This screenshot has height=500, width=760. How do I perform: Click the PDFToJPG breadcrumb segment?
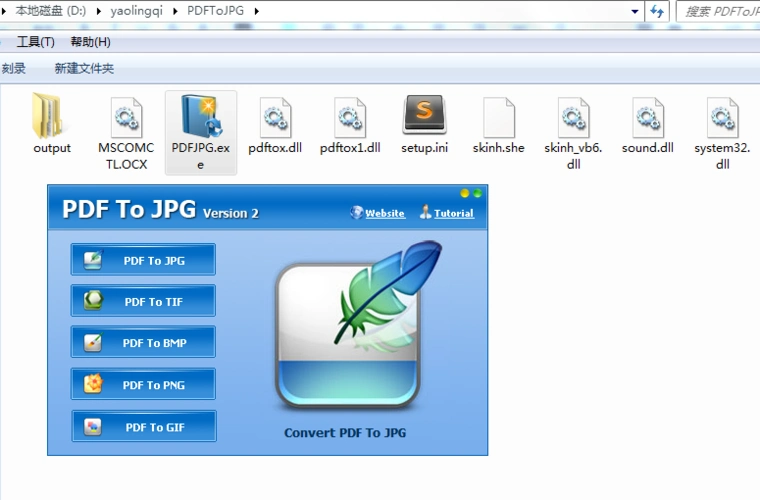(x=216, y=11)
